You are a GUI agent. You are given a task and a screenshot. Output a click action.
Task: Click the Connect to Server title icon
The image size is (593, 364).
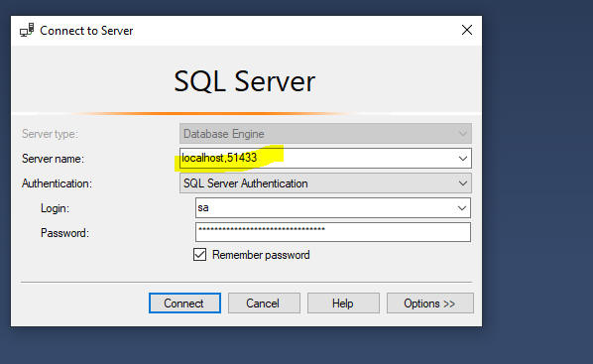pos(27,31)
